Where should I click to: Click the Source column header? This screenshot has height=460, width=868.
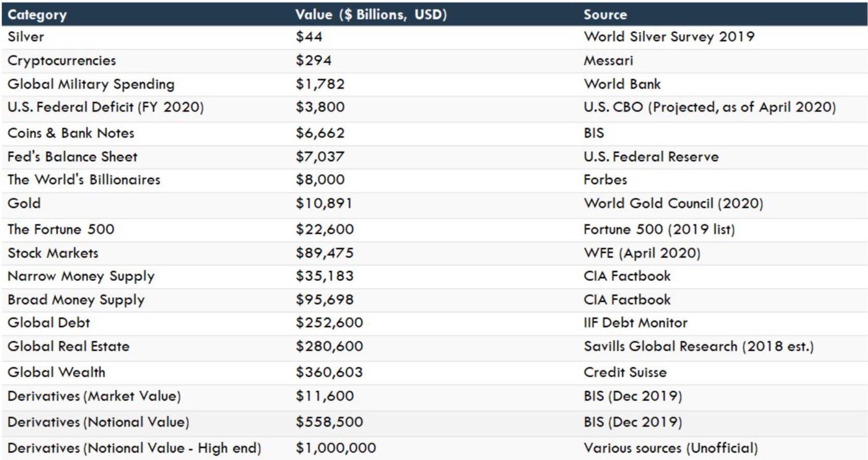(x=605, y=15)
